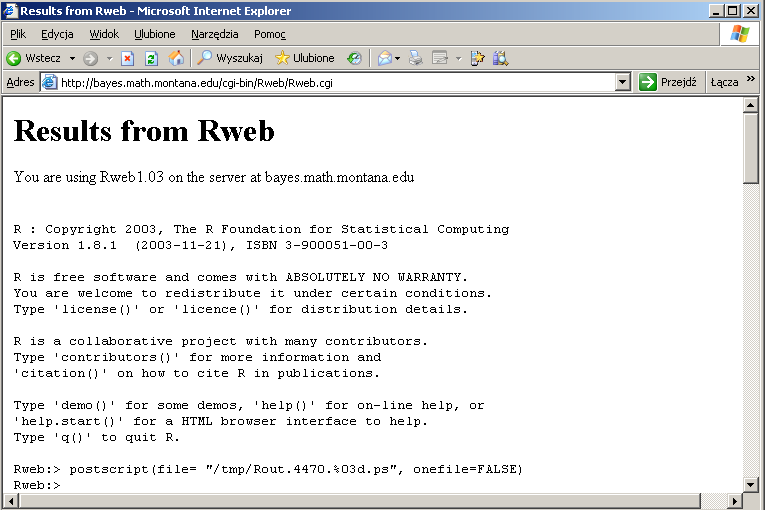Image resolution: width=765 pixels, height=510 pixels.
Task: Click the horizontal scrollbar left arrow
Action: click(11, 501)
